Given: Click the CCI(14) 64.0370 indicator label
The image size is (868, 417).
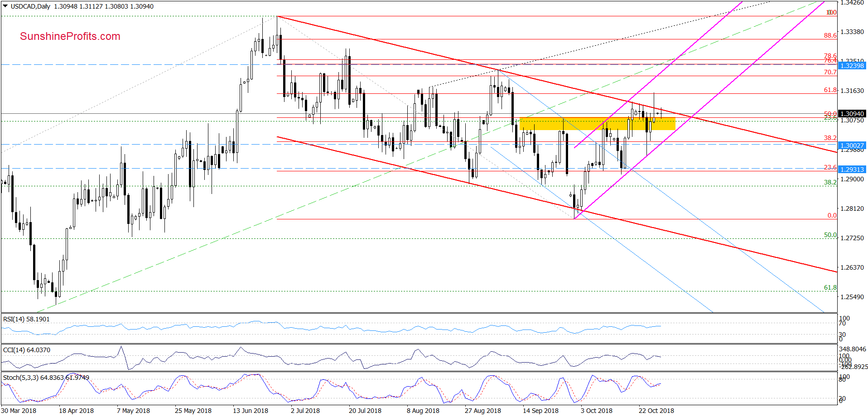Looking at the screenshot, I should point(27,350).
